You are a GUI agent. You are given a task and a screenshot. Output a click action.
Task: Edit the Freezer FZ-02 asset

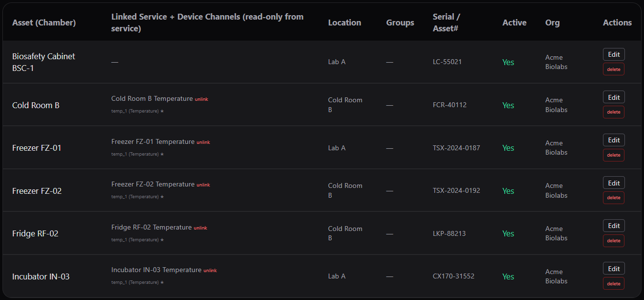pos(614,183)
